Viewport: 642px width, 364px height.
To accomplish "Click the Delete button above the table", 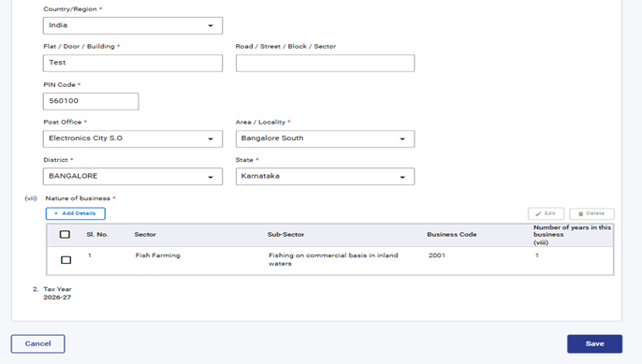I will click(591, 213).
